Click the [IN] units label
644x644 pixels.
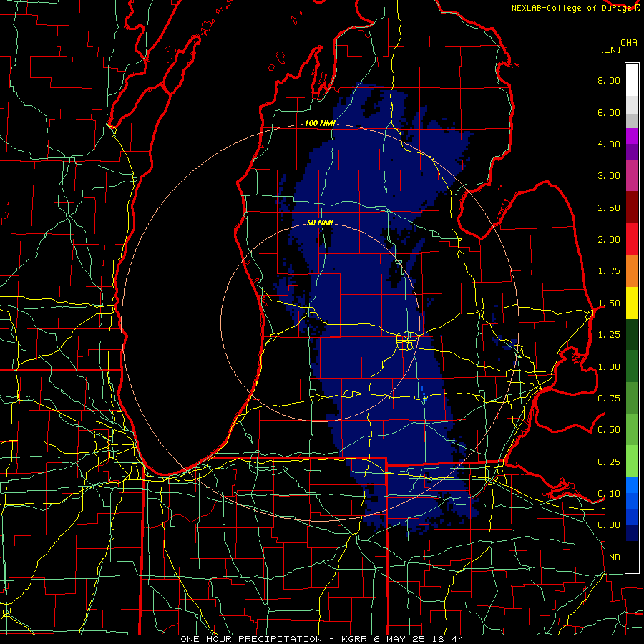(611, 49)
